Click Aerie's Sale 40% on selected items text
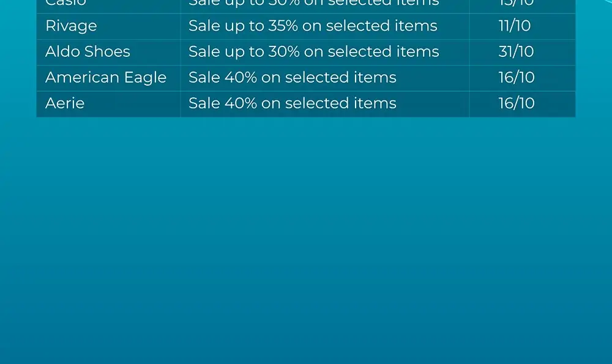Viewport: 612px width, 364px height. (293, 103)
